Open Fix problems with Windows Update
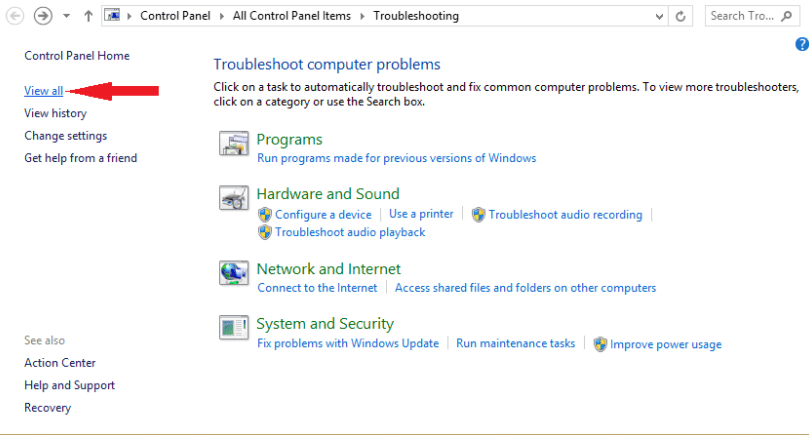Viewport: 809px width, 435px height. pyautogui.click(x=348, y=343)
